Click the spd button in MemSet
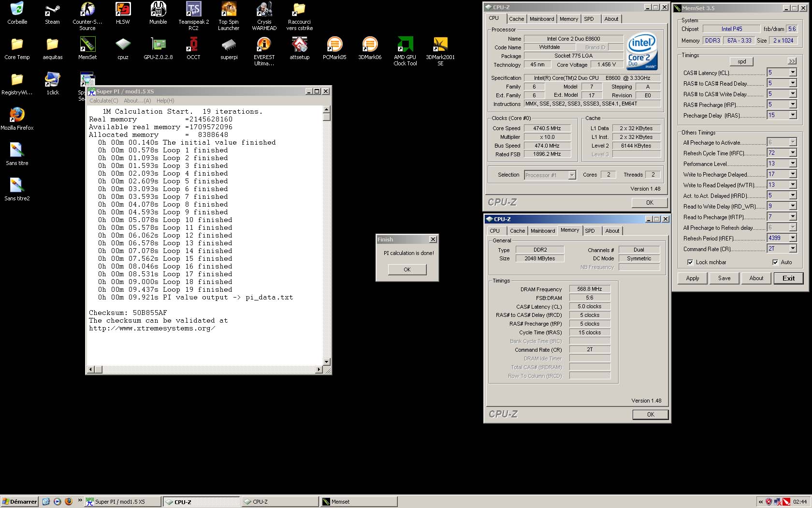This screenshot has height=508, width=812. pos(742,61)
